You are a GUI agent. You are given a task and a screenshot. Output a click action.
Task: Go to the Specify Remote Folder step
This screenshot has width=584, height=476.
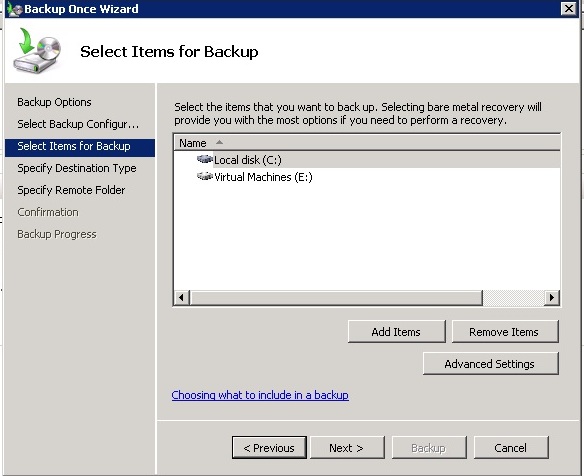(x=71, y=190)
